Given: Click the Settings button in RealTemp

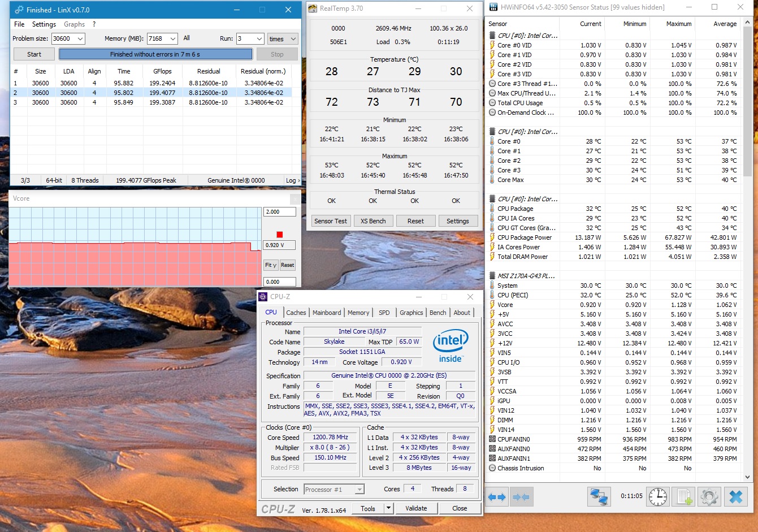Looking at the screenshot, I should (458, 221).
